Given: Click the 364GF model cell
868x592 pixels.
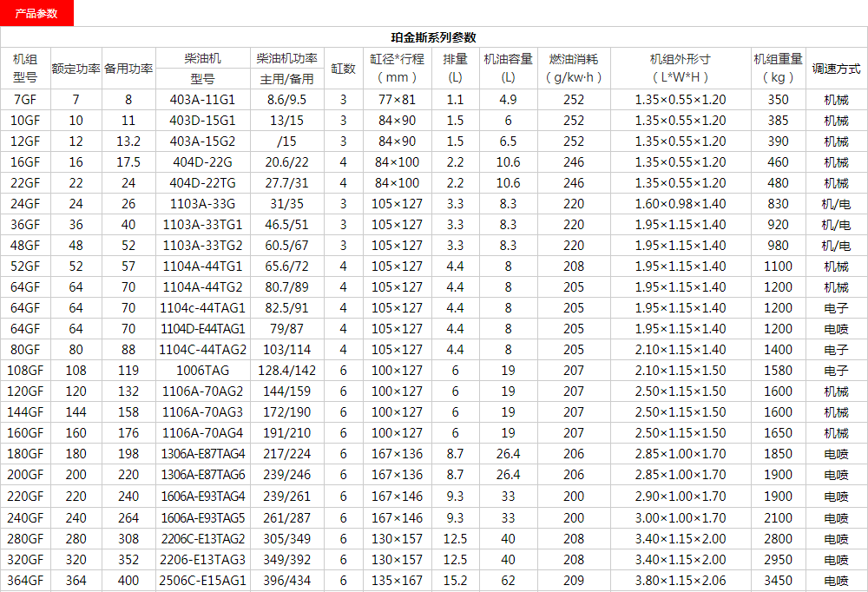Looking at the screenshot, I should tap(25, 581).
